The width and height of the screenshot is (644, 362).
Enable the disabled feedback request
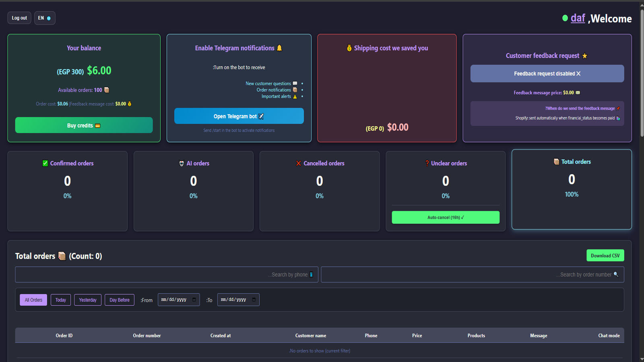pos(547,74)
